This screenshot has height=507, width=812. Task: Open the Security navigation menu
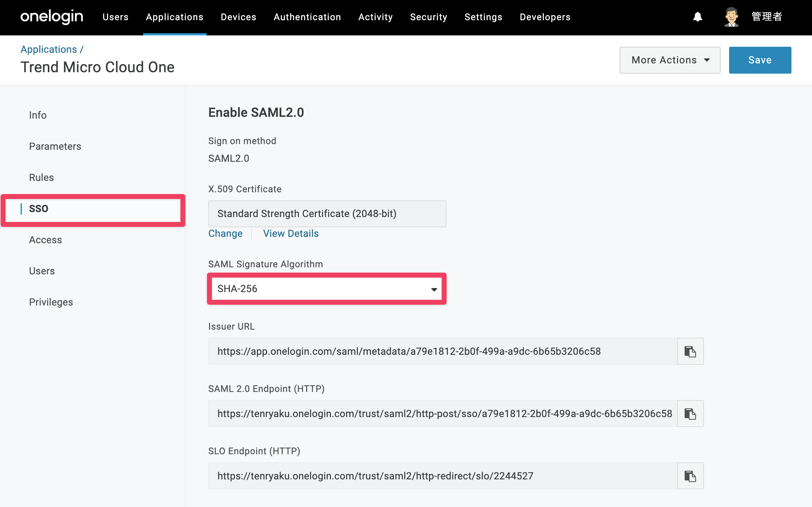[x=429, y=17]
